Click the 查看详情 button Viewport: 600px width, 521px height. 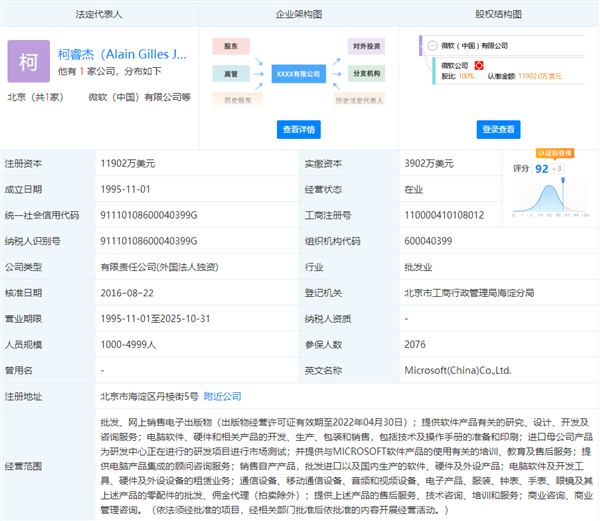pyautogui.click(x=299, y=130)
